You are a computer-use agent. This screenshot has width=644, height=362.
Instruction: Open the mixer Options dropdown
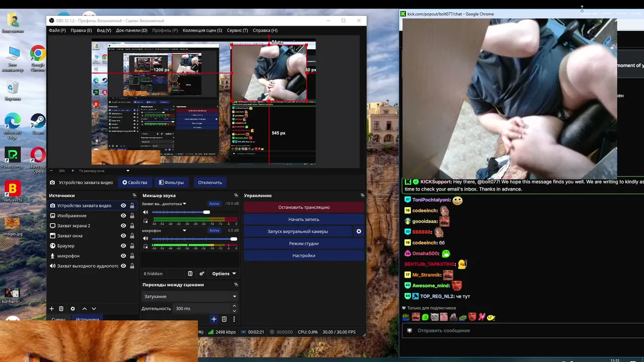[224, 274]
